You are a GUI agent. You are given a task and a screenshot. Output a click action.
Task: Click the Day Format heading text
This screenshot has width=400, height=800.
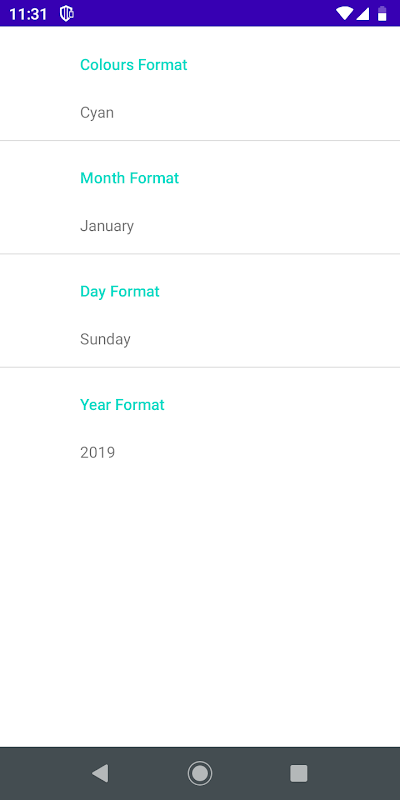tap(120, 291)
